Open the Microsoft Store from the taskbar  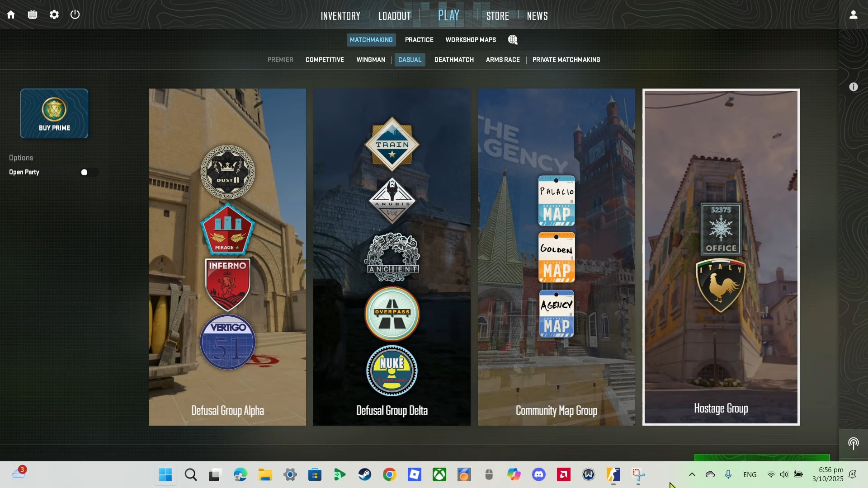pyautogui.click(x=315, y=474)
